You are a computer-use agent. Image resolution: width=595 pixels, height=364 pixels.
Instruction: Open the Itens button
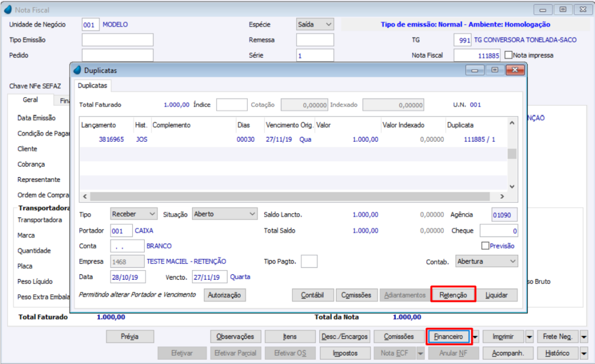[x=290, y=337]
